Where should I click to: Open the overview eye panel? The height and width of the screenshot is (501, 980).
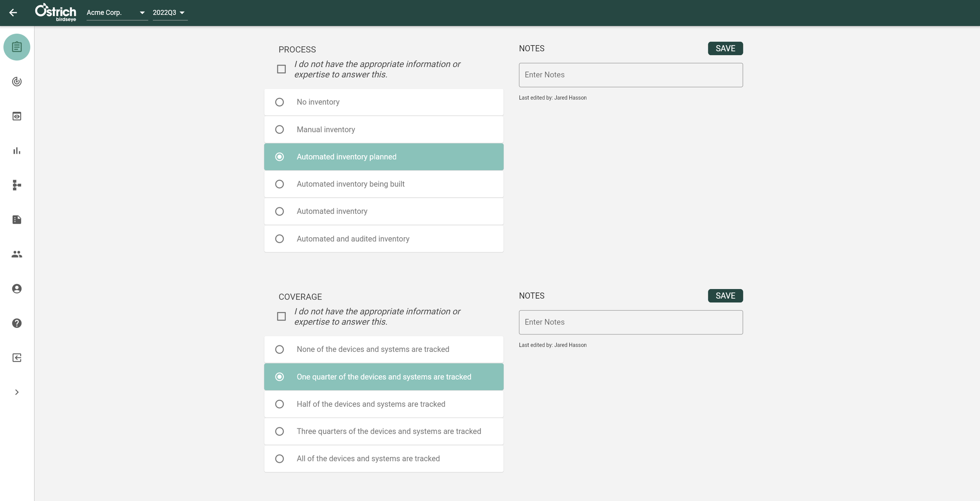coord(16,116)
